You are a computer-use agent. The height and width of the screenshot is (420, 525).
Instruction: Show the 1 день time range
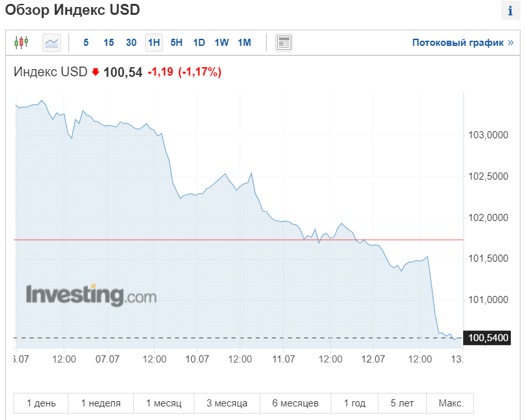pyautogui.click(x=41, y=403)
